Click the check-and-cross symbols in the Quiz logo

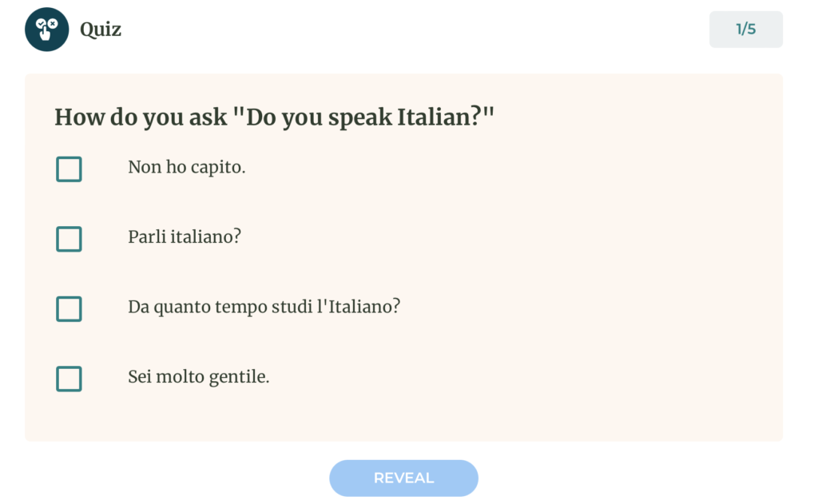coord(46,23)
